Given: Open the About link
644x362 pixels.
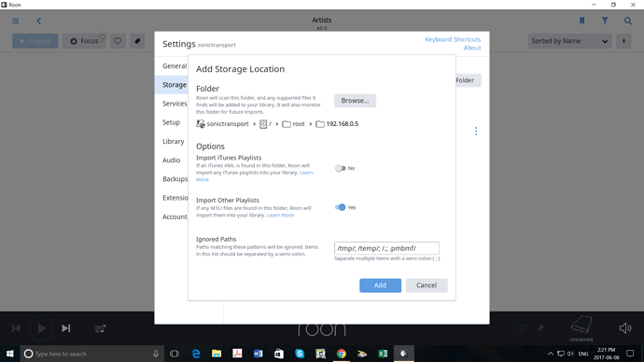Looking at the screenshot, I should 472,48.
